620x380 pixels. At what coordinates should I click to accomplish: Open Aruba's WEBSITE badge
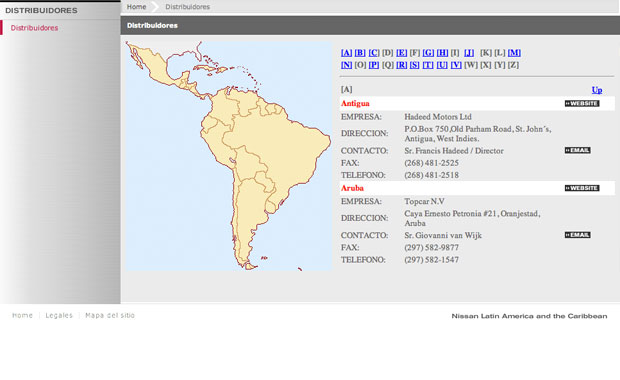coord(582,188)
